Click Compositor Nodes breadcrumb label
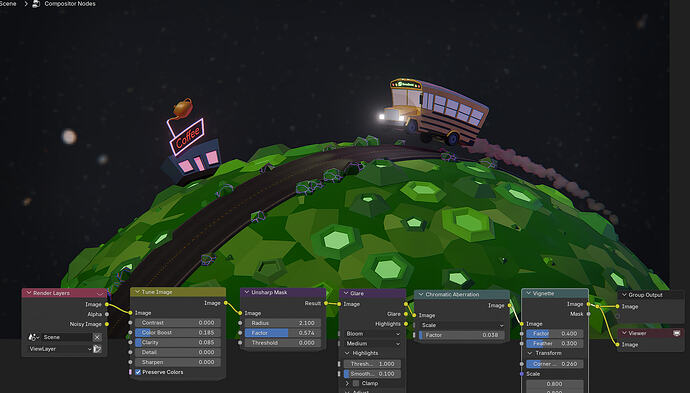The height and width of the screenshot is (393, 690). (70, 4)
